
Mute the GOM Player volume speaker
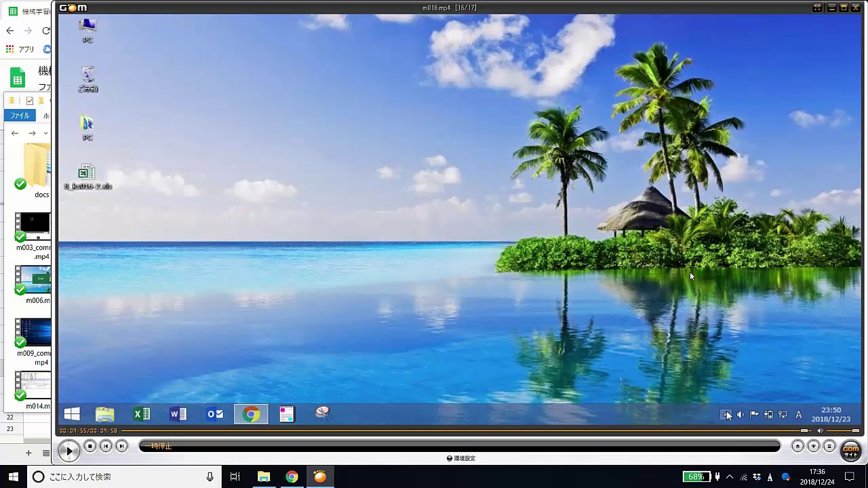pos(820,430)
